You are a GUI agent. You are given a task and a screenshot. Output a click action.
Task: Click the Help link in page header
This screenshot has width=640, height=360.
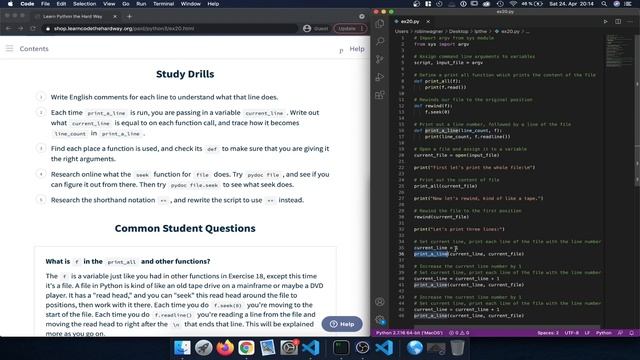click(357, 49)
